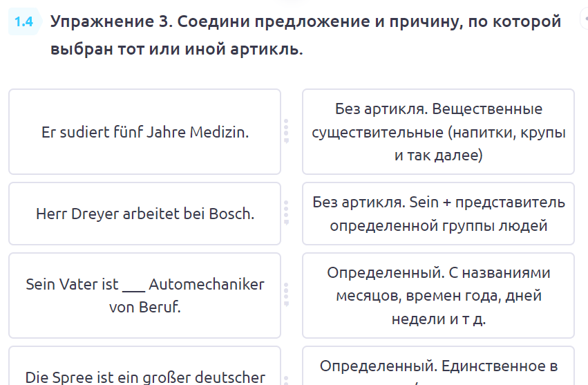The width and height of the screenshot is (588, 385).
Task: Grab the drag handle beside the Medizin sentence
Action: (286, 131)
